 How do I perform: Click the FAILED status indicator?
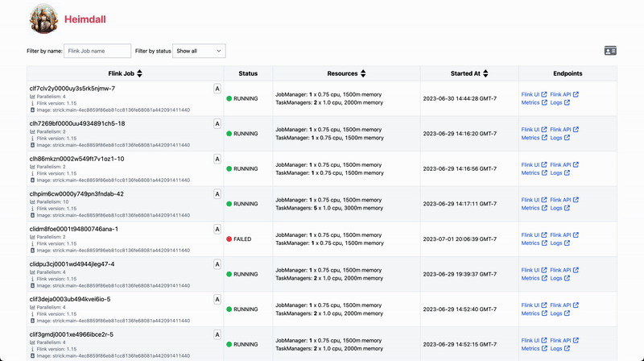coord(238,239)
